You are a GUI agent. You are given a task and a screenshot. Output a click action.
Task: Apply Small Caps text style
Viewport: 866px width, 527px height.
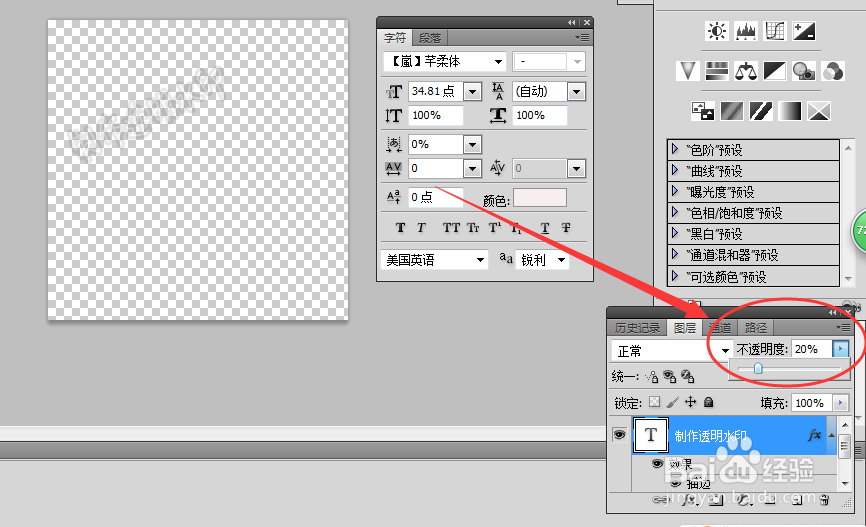[x=473, y=228]
